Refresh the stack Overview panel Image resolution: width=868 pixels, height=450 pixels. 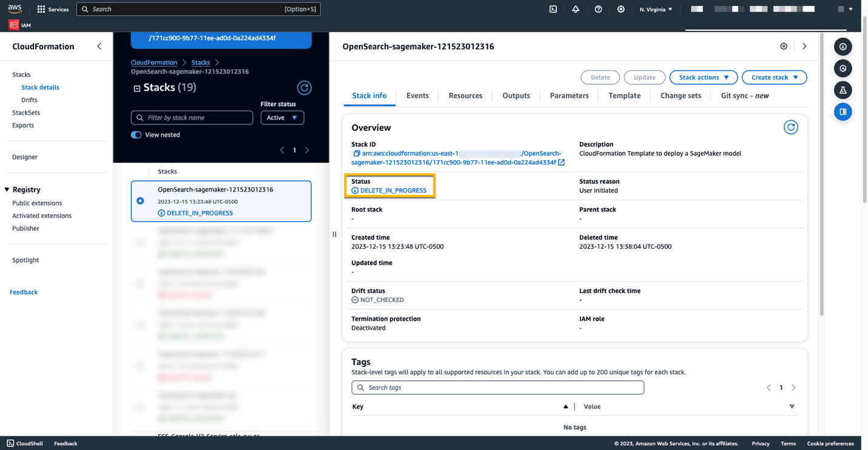pyautogui.click(x=791, y=127)
